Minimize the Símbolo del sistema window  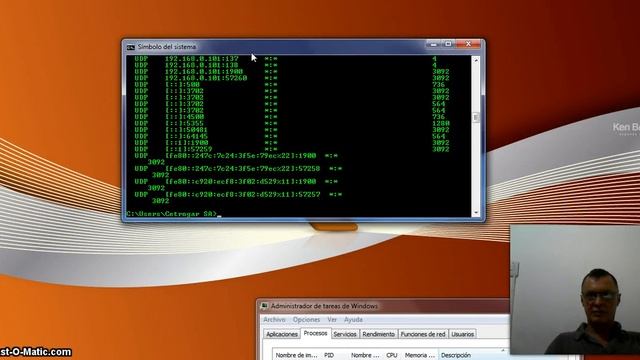pos(434,44)
